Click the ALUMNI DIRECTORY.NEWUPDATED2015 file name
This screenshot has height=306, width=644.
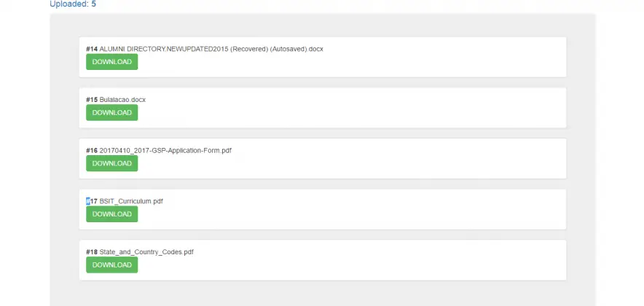coord(211,49)
